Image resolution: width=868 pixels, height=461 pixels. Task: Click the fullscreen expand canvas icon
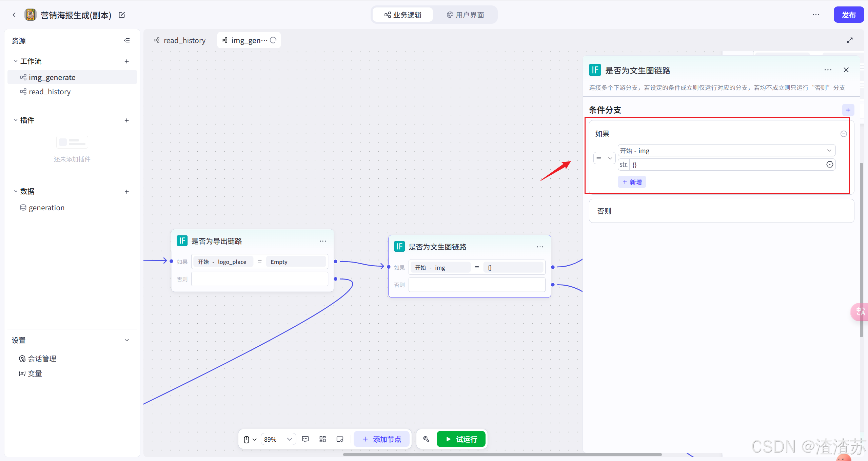tap(849, 40)
